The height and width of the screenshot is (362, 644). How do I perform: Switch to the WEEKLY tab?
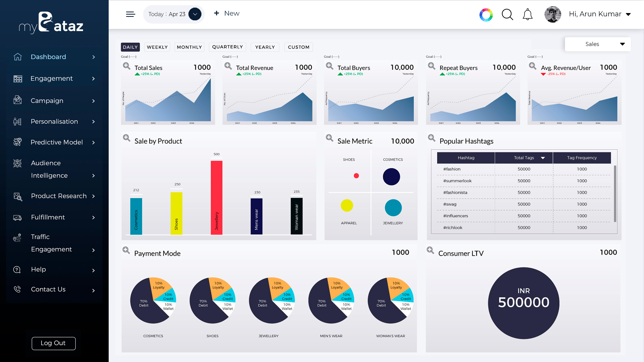coord(157,47)
